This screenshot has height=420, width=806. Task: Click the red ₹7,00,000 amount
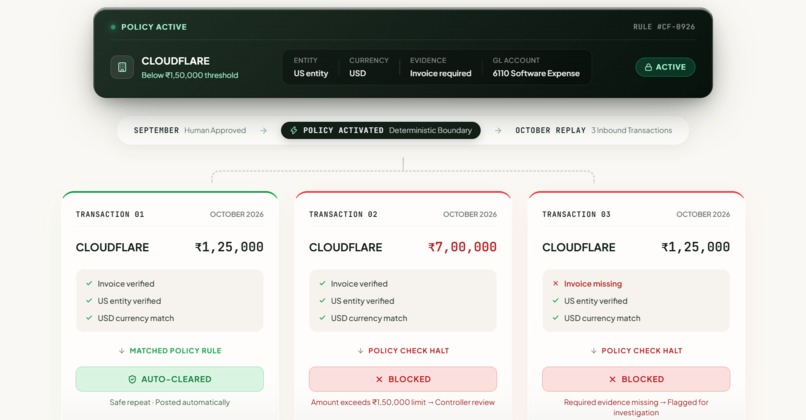coord(462,247)
